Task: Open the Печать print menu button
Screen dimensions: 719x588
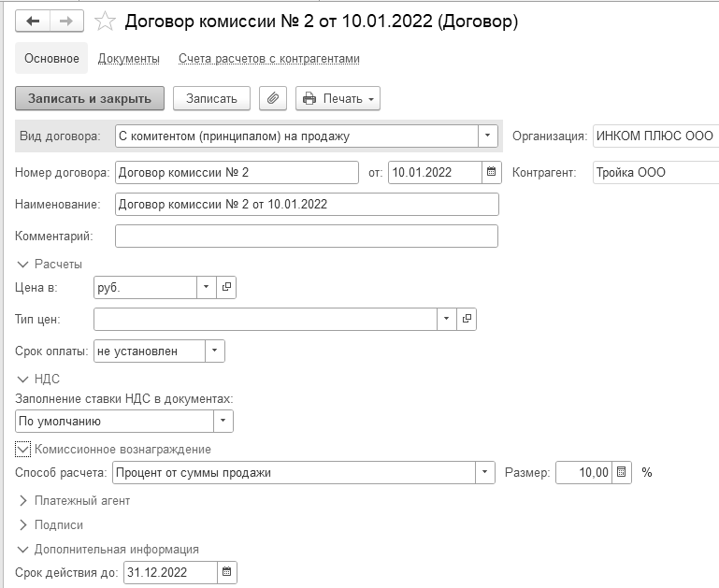Action: coord(338,98)
